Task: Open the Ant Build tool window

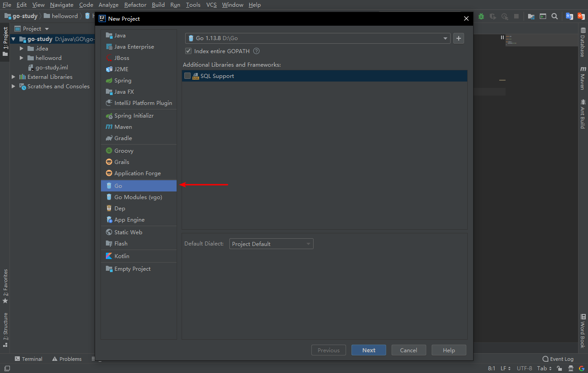Action: pos(583,114)
